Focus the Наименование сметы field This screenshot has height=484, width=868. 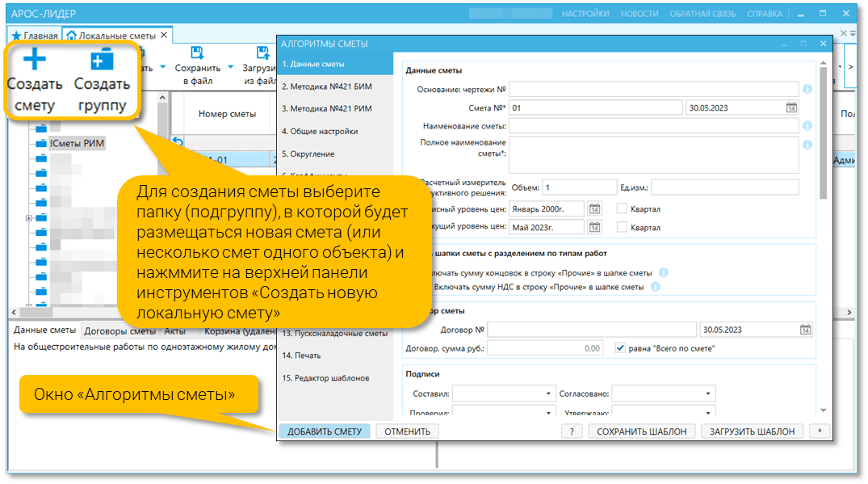pos(653,126)
